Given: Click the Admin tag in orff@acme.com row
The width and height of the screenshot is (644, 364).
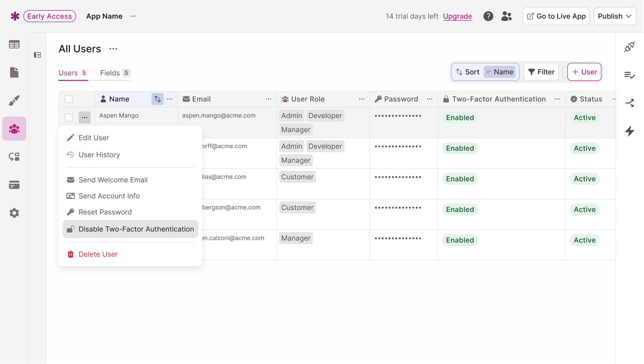Looking at the screenshot, I should [292, 146].
